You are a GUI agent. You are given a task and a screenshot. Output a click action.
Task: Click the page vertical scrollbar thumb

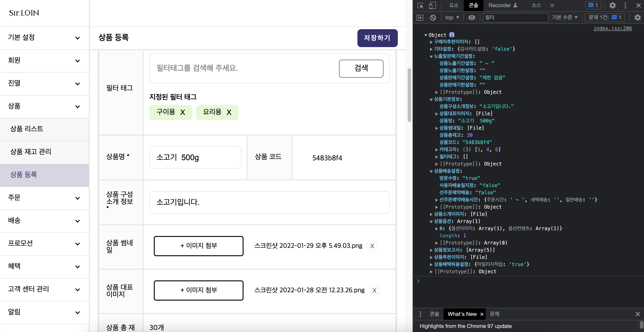coord(409,95)
